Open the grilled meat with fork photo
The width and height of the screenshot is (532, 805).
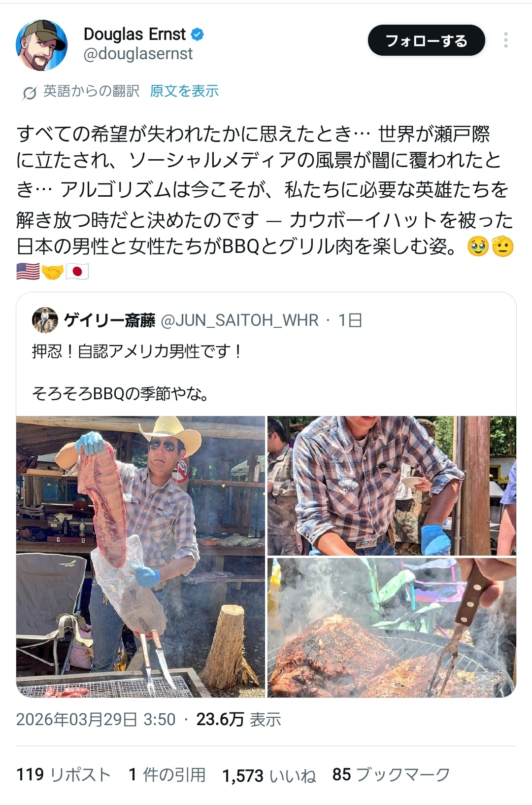[x=392, y=628]
